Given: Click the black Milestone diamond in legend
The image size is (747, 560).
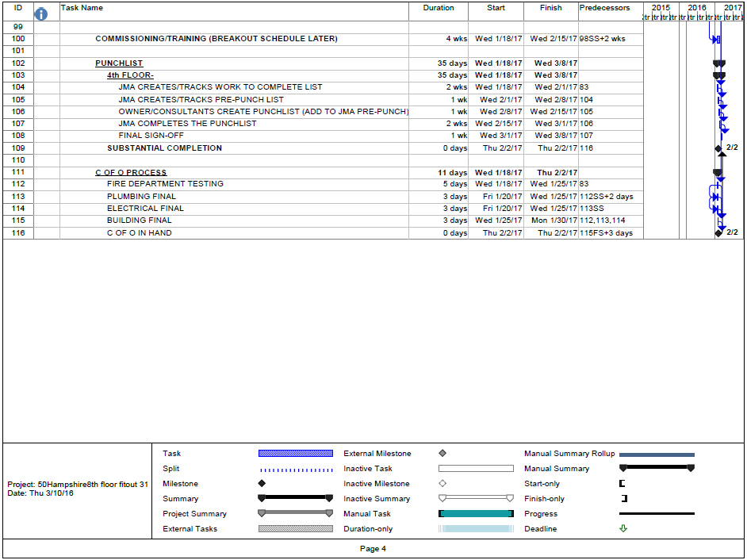Looking at the screenshot, I should click(262, 483).
